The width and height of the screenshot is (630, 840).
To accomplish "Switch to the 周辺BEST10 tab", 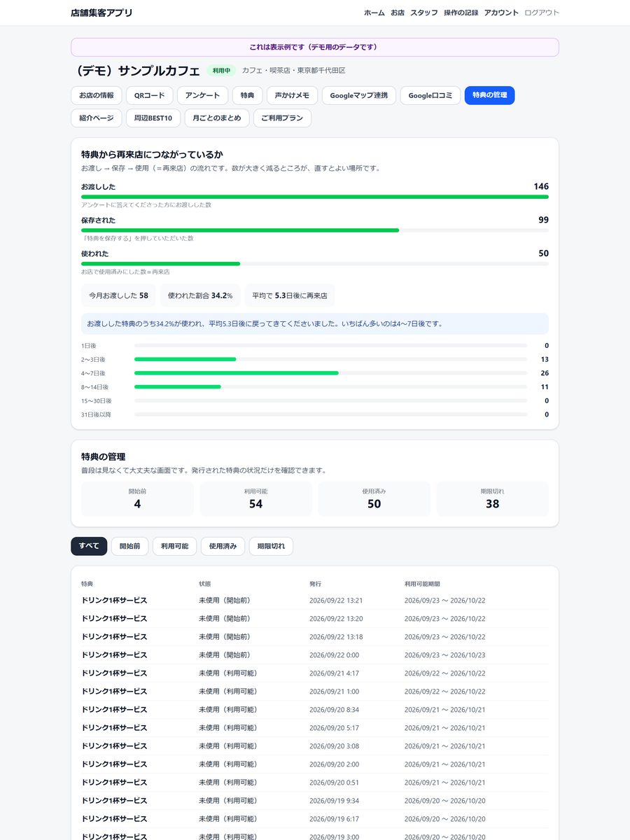I will pos(153,118).
